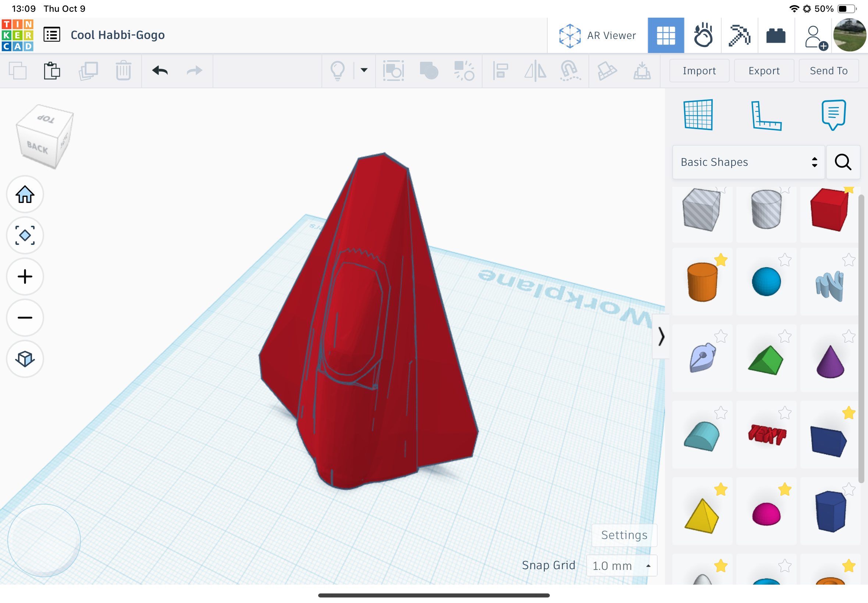The height and width of the screenshot is (603, 868).
Task: Select the Notes tool icon
Action: click(x=834, y=115)
